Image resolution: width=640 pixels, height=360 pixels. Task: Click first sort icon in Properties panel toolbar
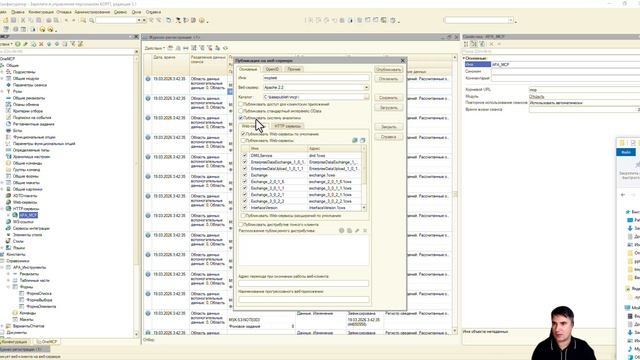[466, 44]
